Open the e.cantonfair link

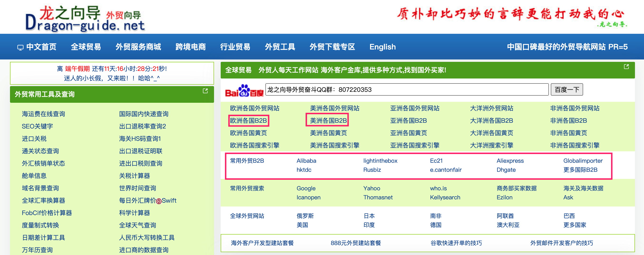[446, 170]
